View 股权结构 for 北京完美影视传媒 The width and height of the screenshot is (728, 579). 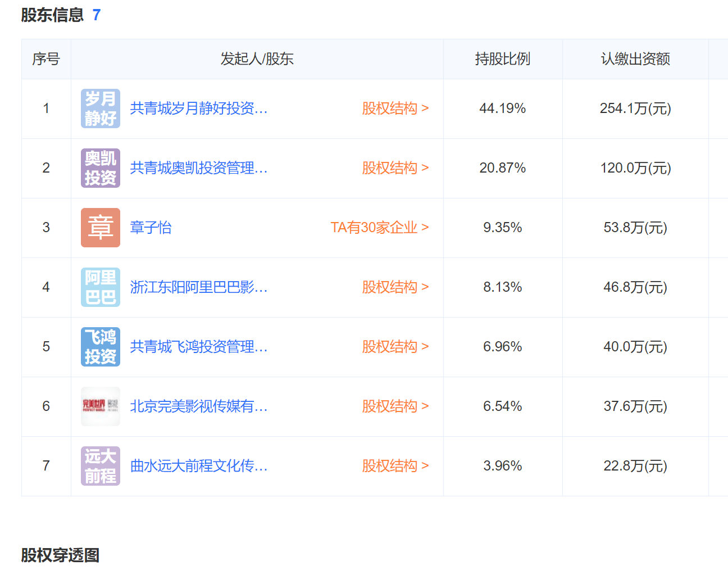click(x=395, y=406)
